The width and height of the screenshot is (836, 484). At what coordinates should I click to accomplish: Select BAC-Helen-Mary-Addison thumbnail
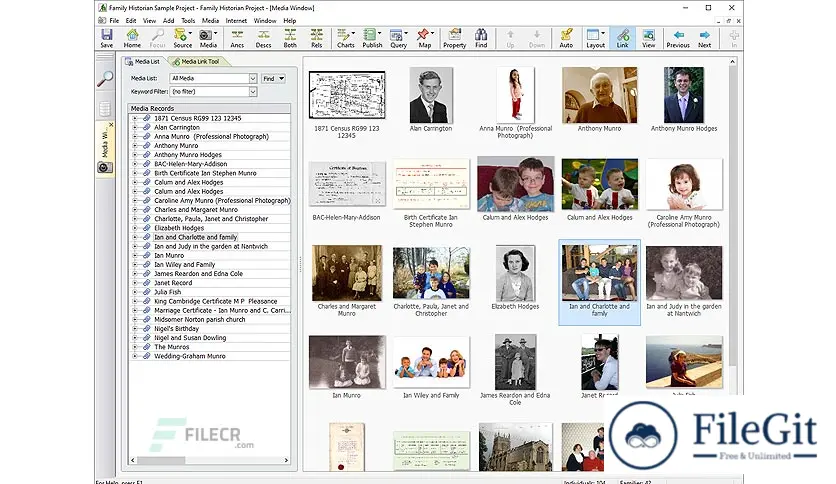(x=347, y=184)
